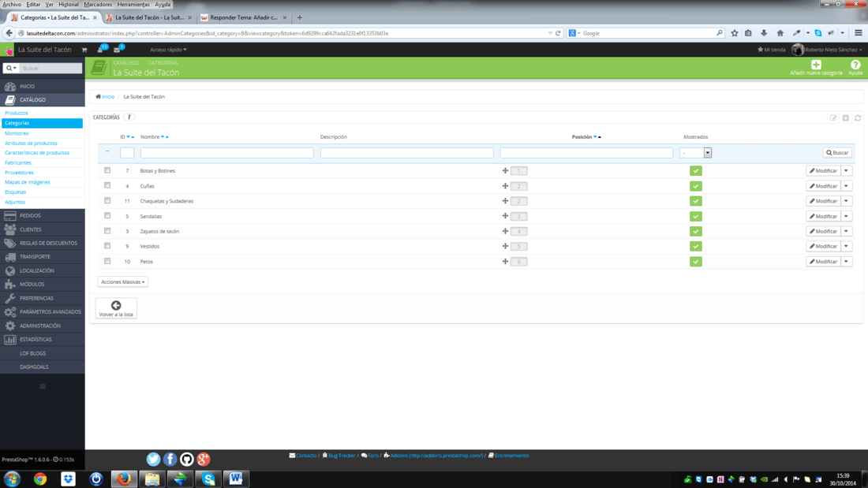Expand Modificar options for Petos

847,261
